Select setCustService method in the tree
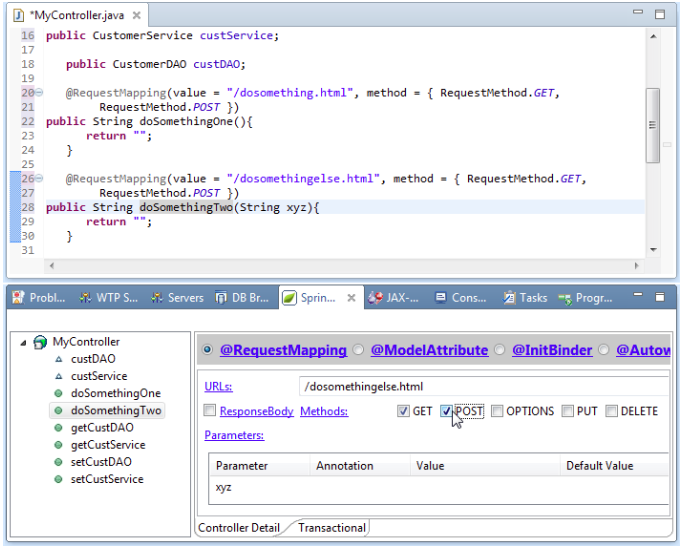Image resolution: width=680 pixels, height=547 pixels. tap(107, 479)
